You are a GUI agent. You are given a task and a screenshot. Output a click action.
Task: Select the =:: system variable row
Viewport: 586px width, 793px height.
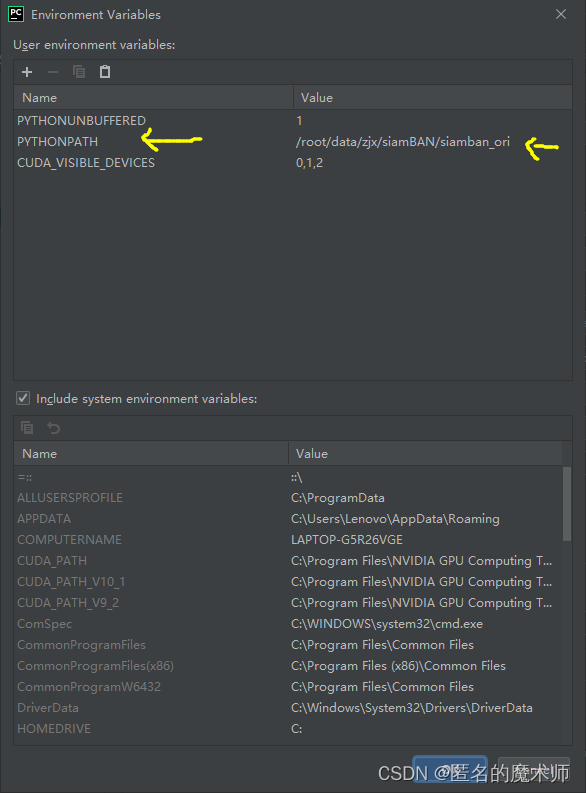point(288,477)
